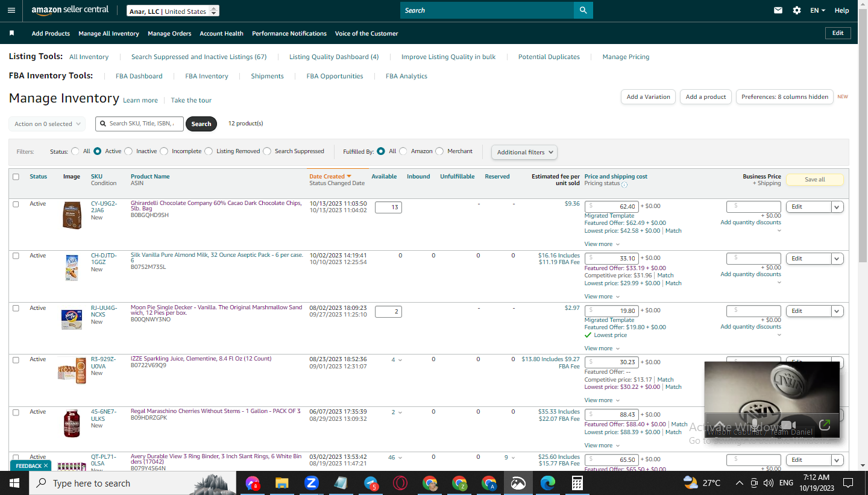Click the search magnifier button in header
The image size is (868, 495).
tap(583, 10)
